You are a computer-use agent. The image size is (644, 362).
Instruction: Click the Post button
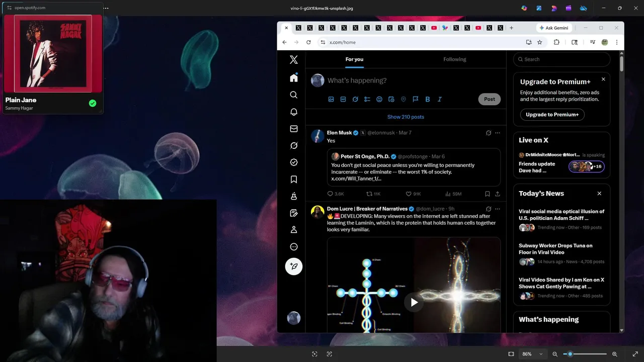[489, 99]
